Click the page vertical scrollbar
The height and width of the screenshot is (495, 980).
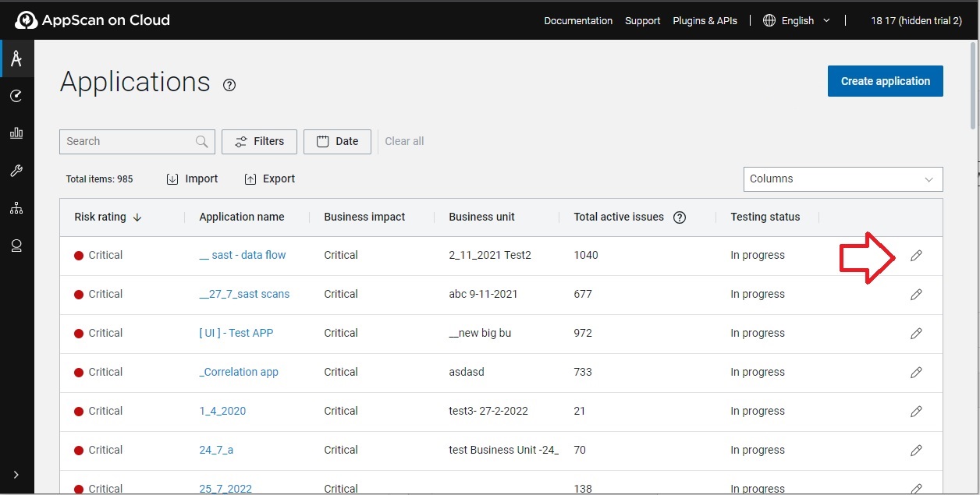tap(973, 86)
